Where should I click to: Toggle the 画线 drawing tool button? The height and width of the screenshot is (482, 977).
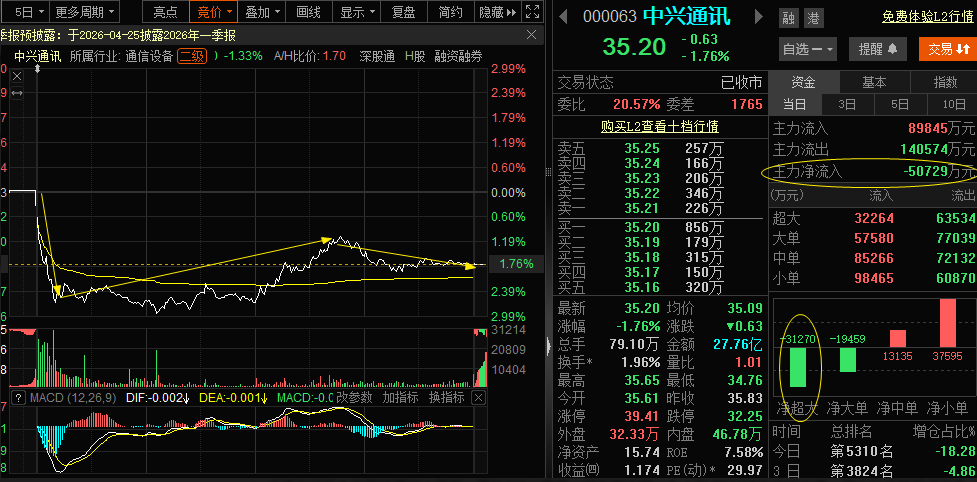point(308,11)
